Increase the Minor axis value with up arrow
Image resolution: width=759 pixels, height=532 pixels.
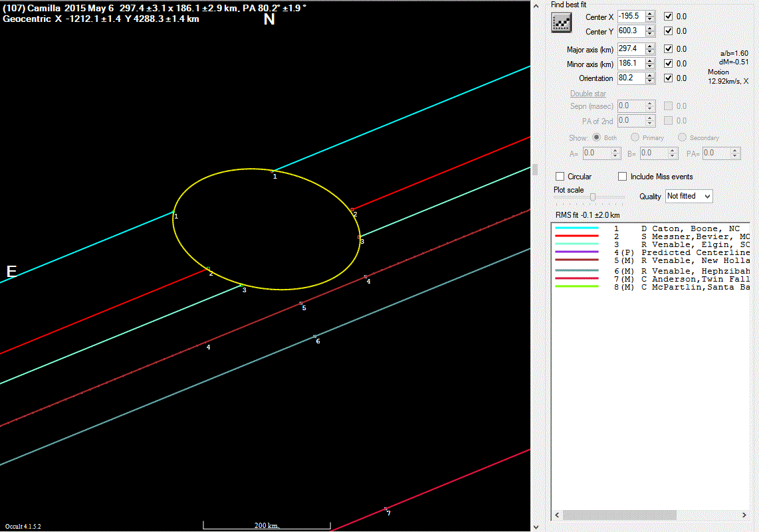coord(650,60)
